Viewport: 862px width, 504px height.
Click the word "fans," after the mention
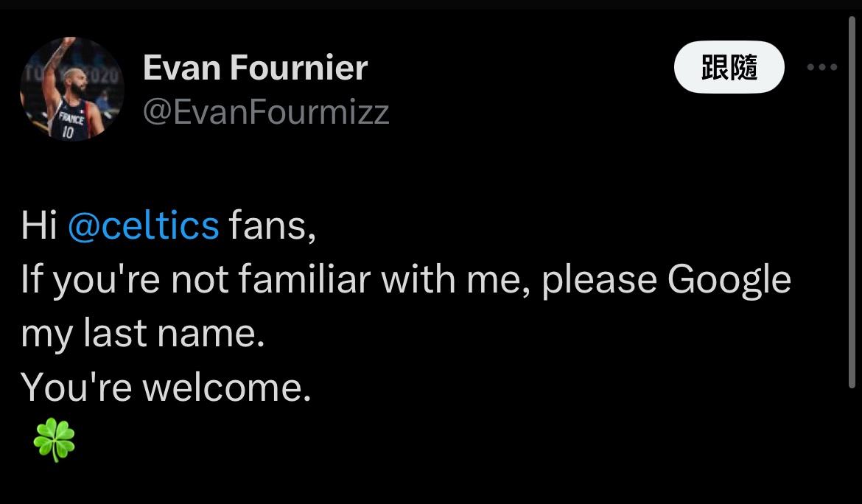pos(273,225)
